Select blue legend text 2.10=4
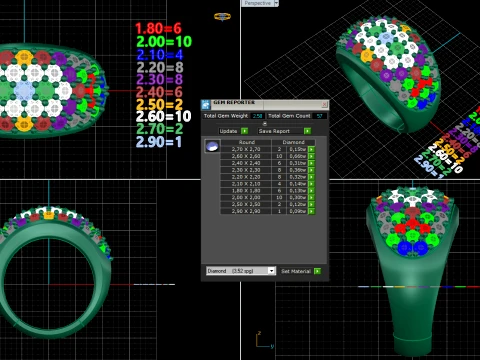The image size is (480, 360). (x=160, y=55)
